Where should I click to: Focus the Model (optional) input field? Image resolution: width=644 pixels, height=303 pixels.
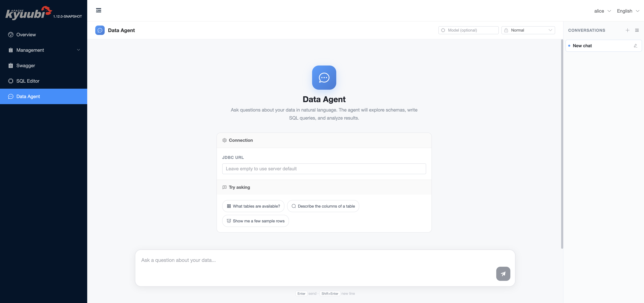pos(468,30)
